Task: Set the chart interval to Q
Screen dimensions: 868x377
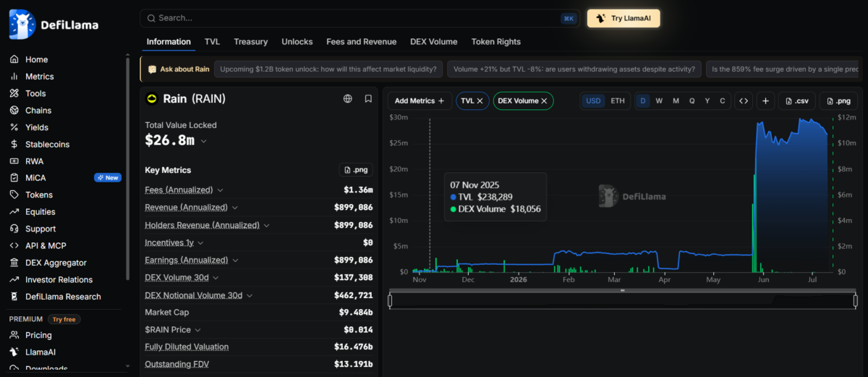Action: point(692,101)
